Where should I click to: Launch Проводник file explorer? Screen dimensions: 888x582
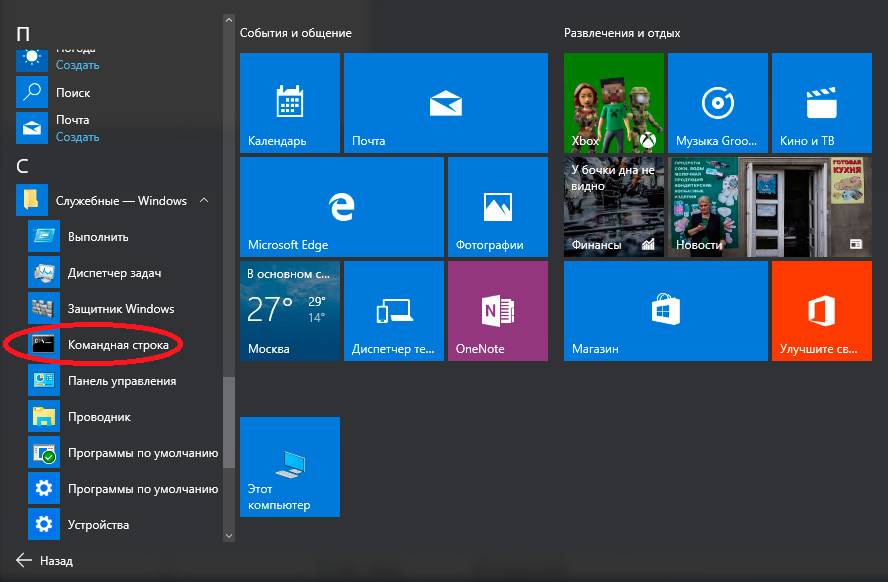[x=99, y=417]
